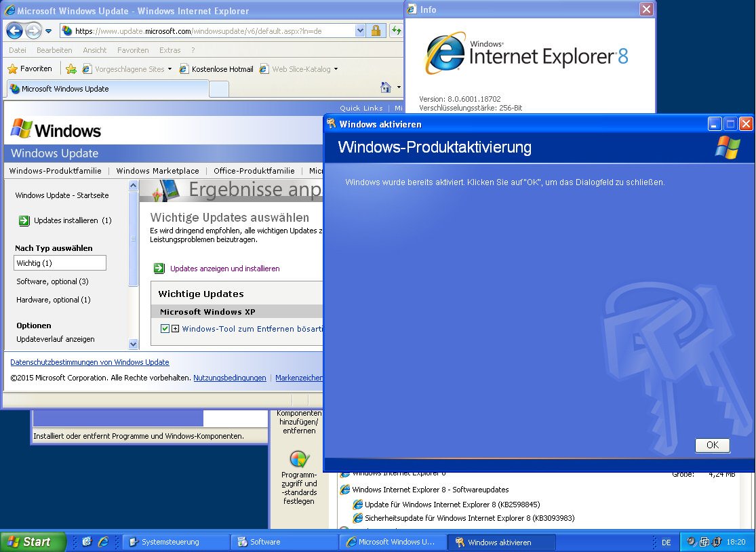Screen dimensions: 756x552
Task: Switch to Microsoft Windows Update taskbar button
Action: 393,542
